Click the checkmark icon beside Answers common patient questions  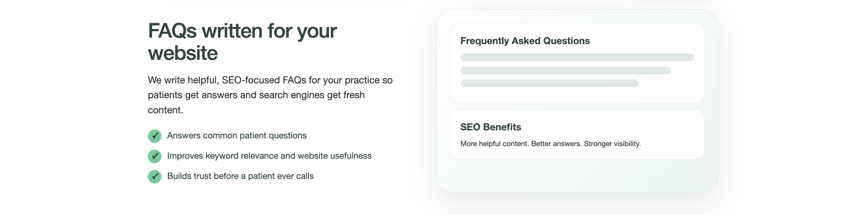point(155,136)
